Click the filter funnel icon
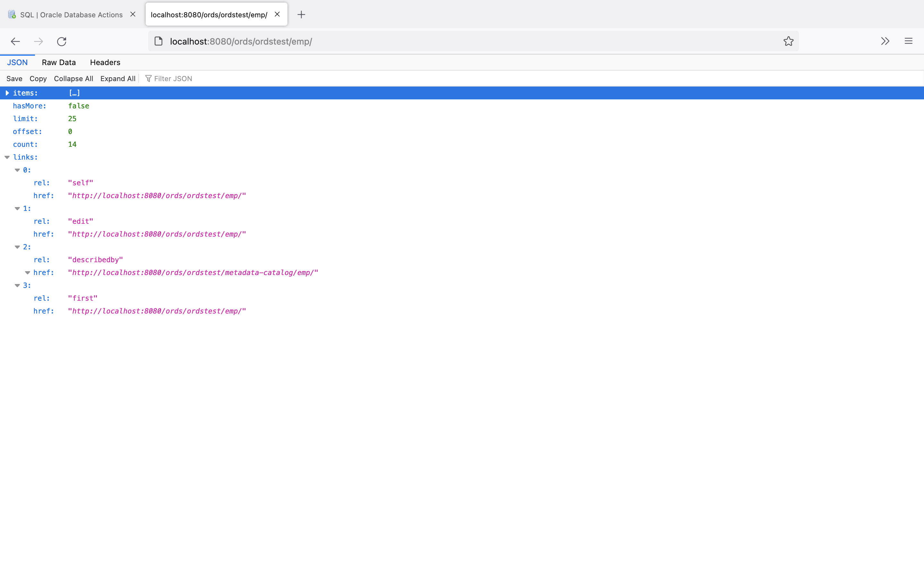924x577 pixels. click(149, 78)
